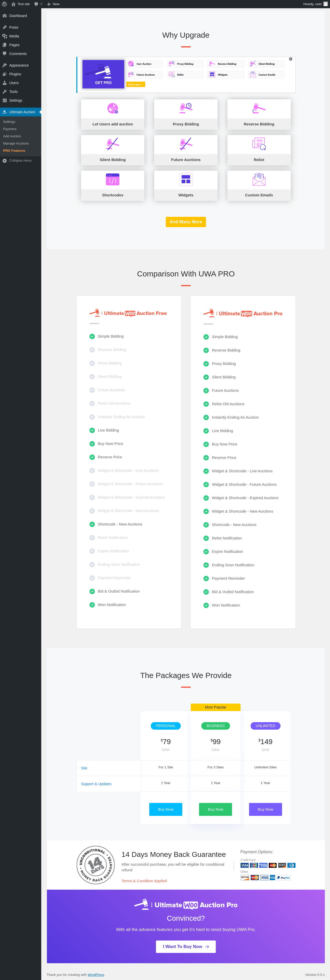330x980 pixels.
Task: Click the Relist card icon
Action: [259, 144]
